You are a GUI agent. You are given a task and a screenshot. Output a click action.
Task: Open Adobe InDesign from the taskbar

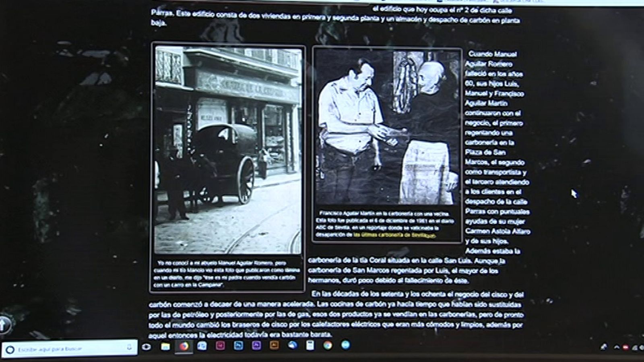pos(220,346)
